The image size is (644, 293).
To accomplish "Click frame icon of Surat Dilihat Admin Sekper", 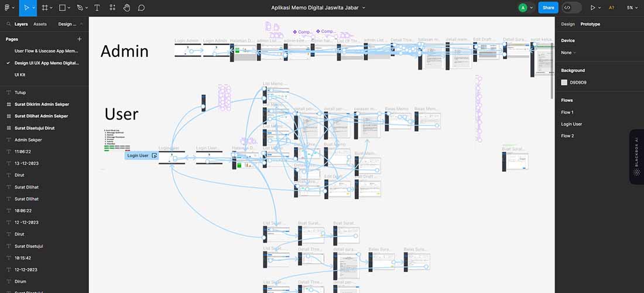I will tap(9, 116).
